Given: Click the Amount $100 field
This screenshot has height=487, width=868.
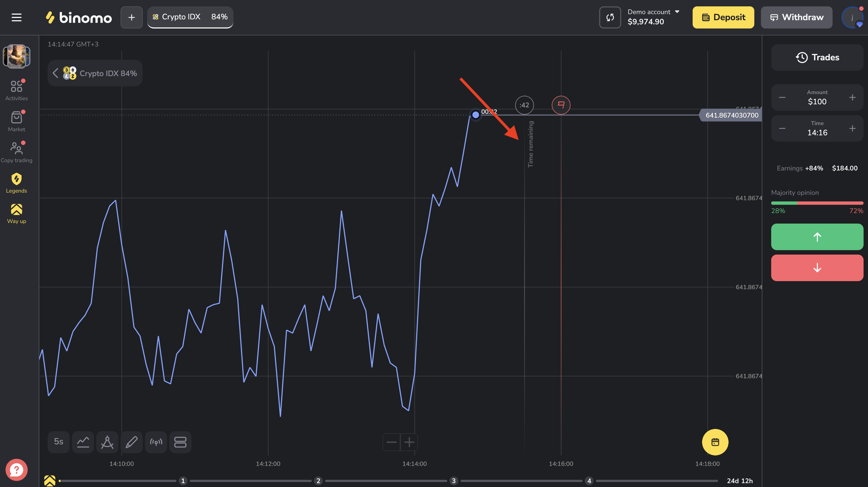Looking at the screenshot, I should pyautogui.click(x=817, y=97).
